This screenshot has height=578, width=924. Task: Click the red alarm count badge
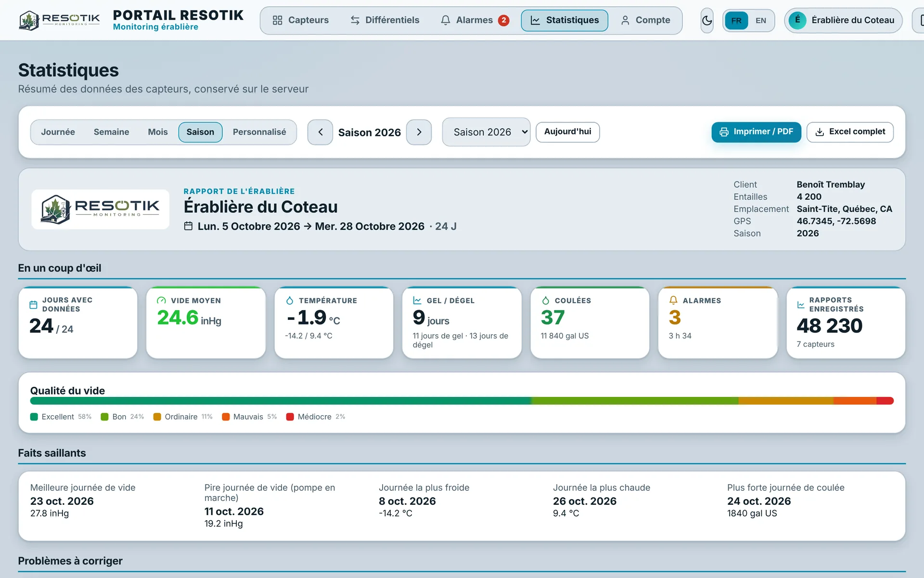tap(503, 20)
